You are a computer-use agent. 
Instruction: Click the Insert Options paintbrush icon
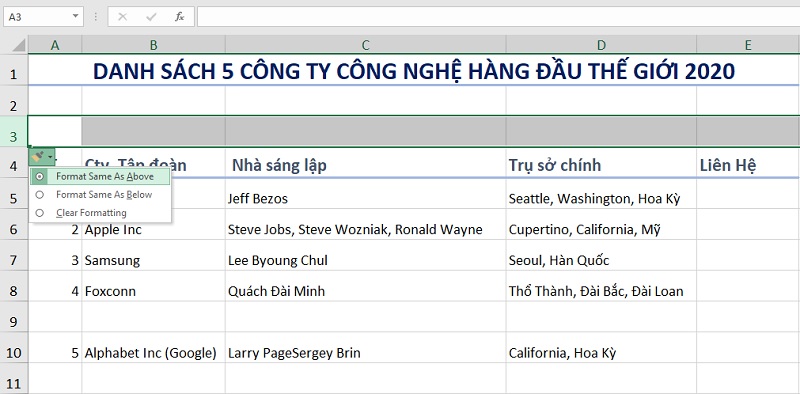[37, 157]
